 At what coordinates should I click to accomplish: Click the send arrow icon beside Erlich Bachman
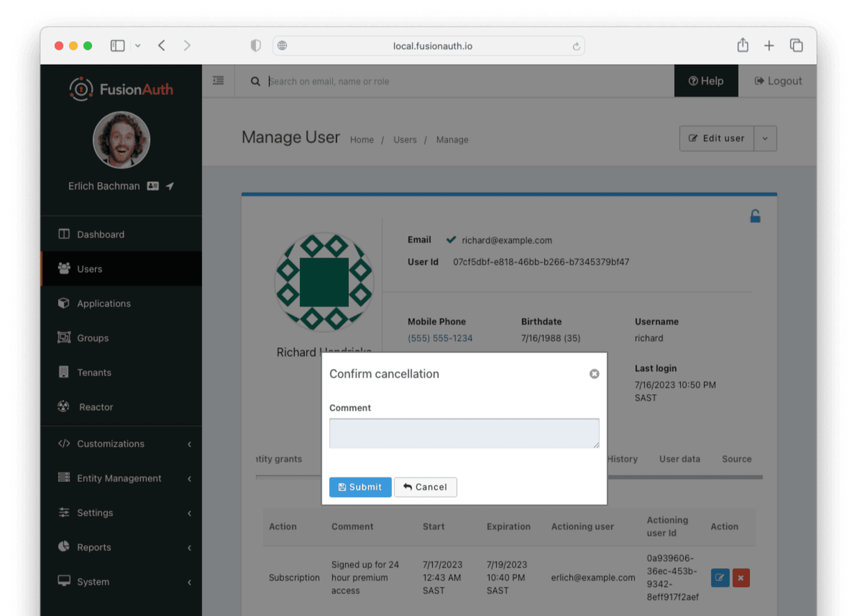point(170,186)
